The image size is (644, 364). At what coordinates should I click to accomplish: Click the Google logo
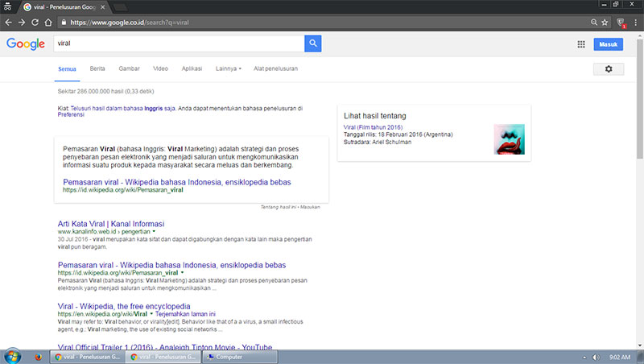26,43
